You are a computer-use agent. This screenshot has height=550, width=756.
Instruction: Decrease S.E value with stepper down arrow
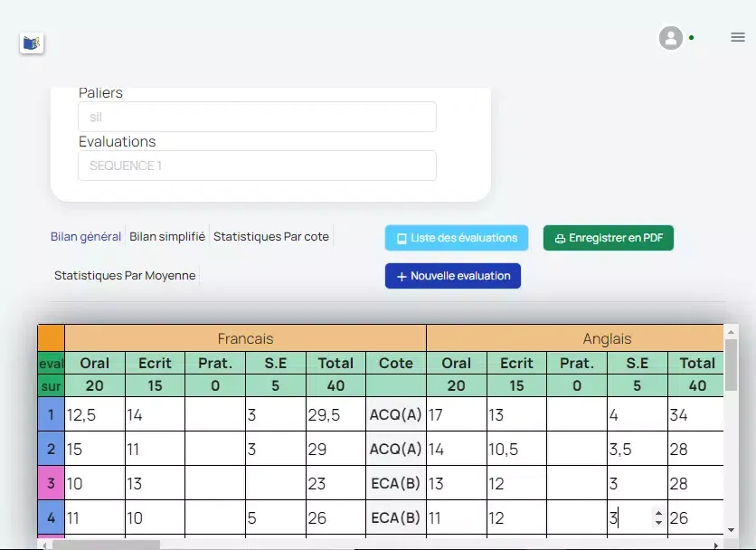[658, 522]
